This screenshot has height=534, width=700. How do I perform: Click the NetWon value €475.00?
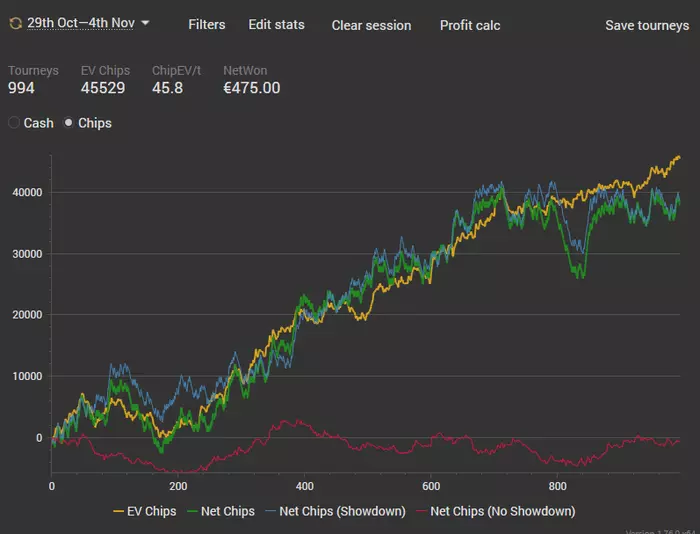click(x=251, y=88)
